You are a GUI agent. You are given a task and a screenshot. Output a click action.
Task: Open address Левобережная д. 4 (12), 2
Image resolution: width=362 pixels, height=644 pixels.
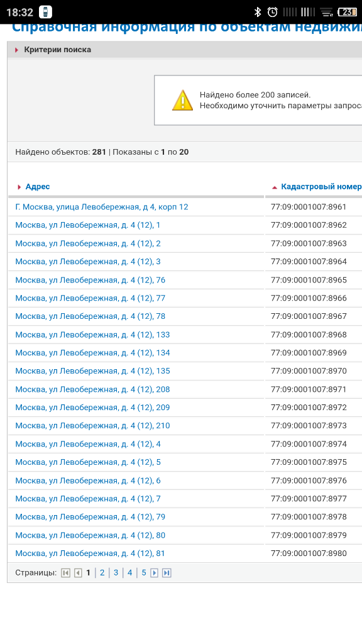[x=88, y=243]
